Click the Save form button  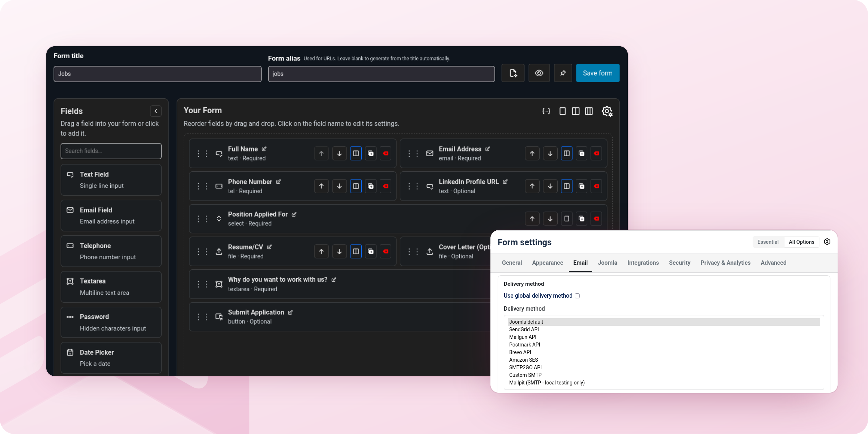tap(597, 73)
